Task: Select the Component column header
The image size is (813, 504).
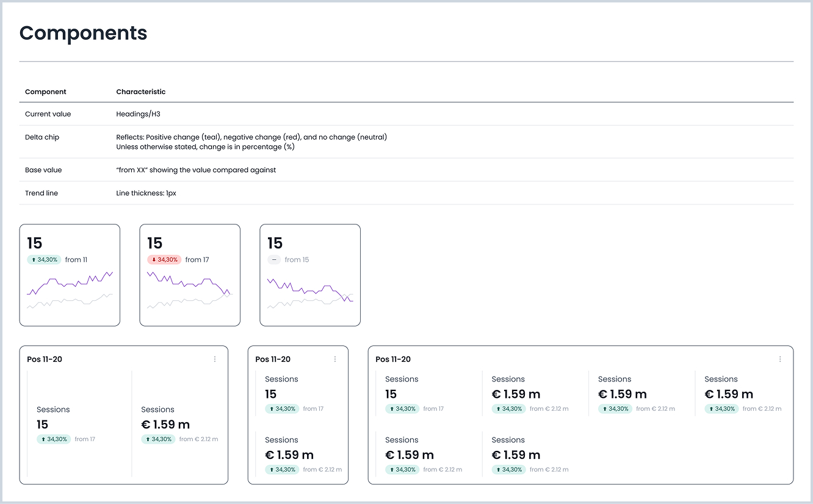Action: pyautogui.click(x=45, y=92)
